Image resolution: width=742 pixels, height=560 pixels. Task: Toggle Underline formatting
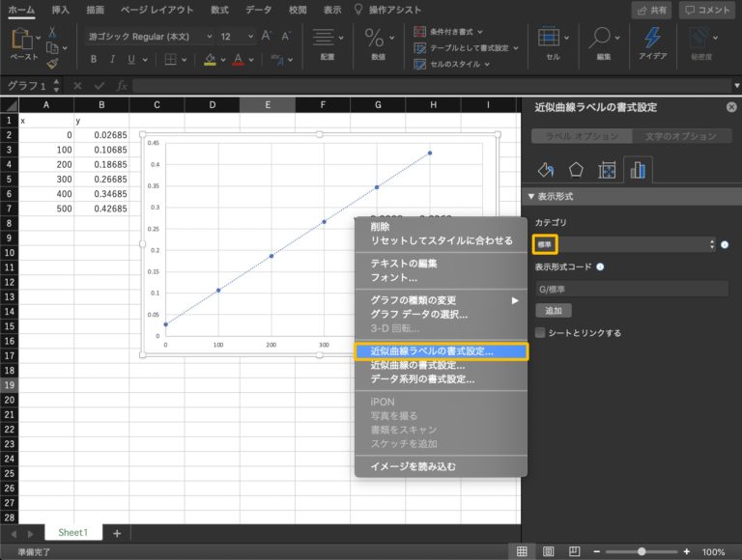[x=131, y=60]
